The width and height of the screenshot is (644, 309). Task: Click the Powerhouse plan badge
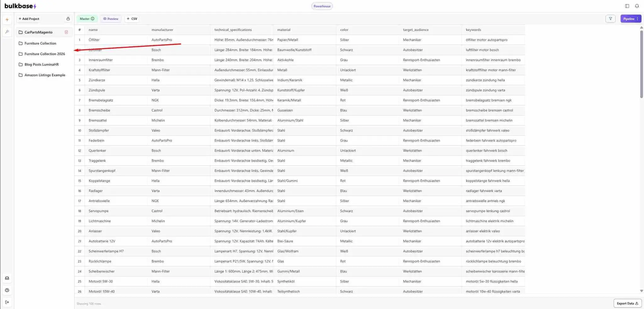coord(322,6)
